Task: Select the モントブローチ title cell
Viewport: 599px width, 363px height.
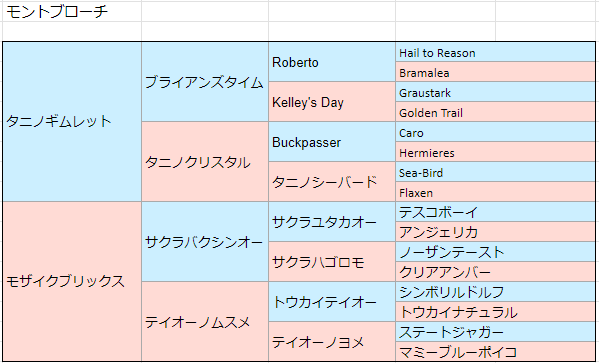Action: click(x=72, y=11)
